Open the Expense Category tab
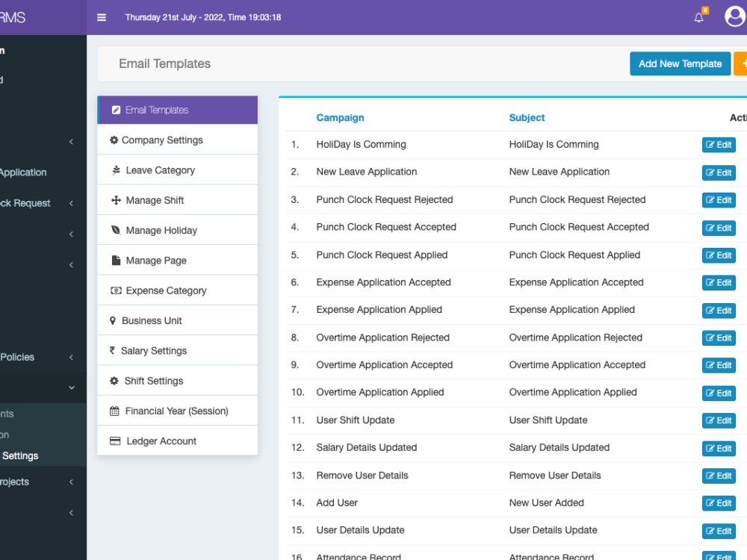The image size is (747, 560). [177, 290]
